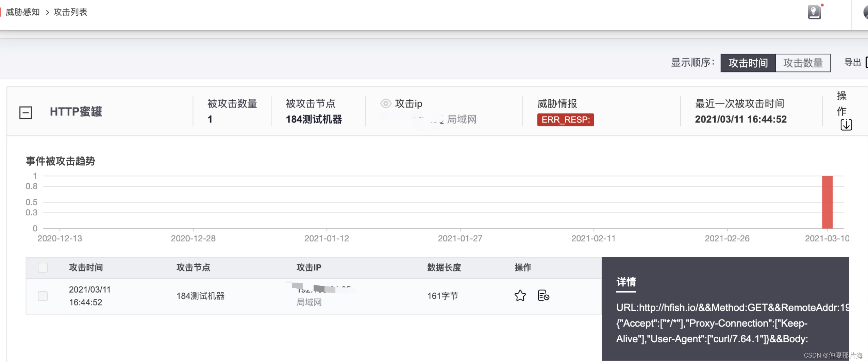Click 184测试机器 in the table row
The width and height of the screenshot is (868, 362).
(200, 296)
